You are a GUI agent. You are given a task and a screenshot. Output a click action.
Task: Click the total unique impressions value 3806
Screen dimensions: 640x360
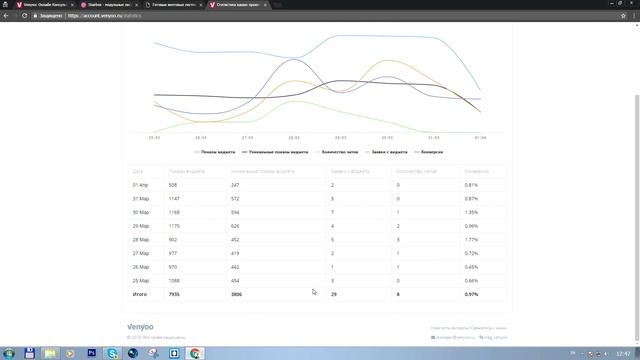pyautogui.click(x=236, y=294)
